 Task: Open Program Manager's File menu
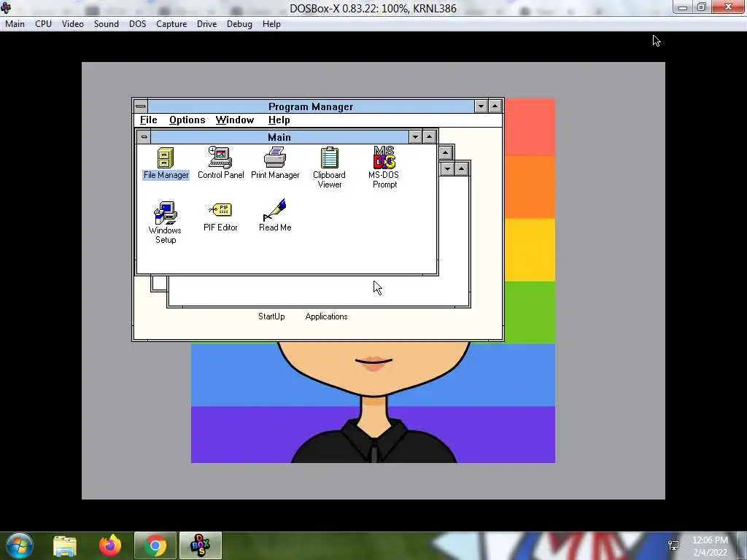point(149,120)
